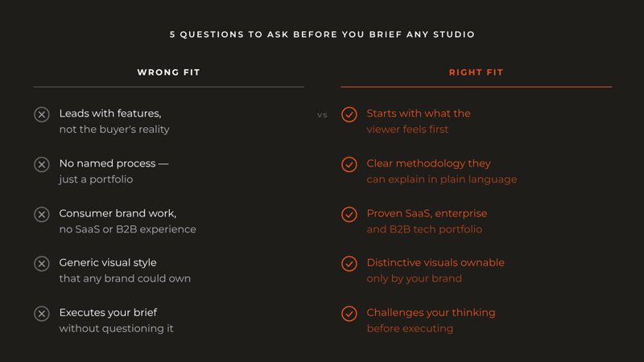Screen dimensions: 644x362
Task: Click the checkmark next to "Distinctive visuals ownable"
Action: click(x=349, y=264)
